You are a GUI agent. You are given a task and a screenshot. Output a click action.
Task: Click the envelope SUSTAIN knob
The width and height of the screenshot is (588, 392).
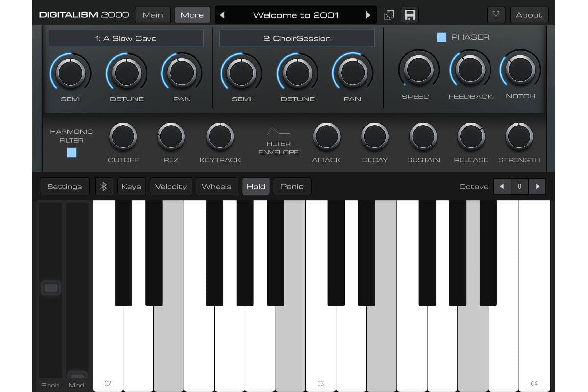coord(423,137)
